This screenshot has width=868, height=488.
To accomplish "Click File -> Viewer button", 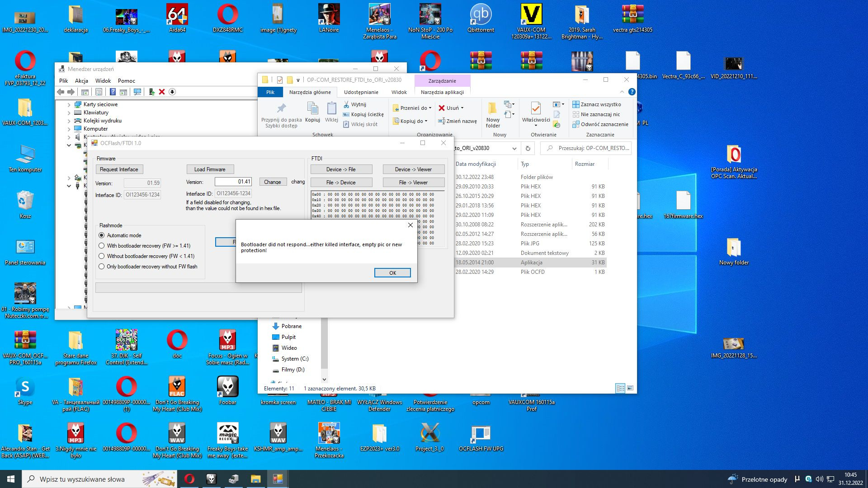I will coord(413,182).
